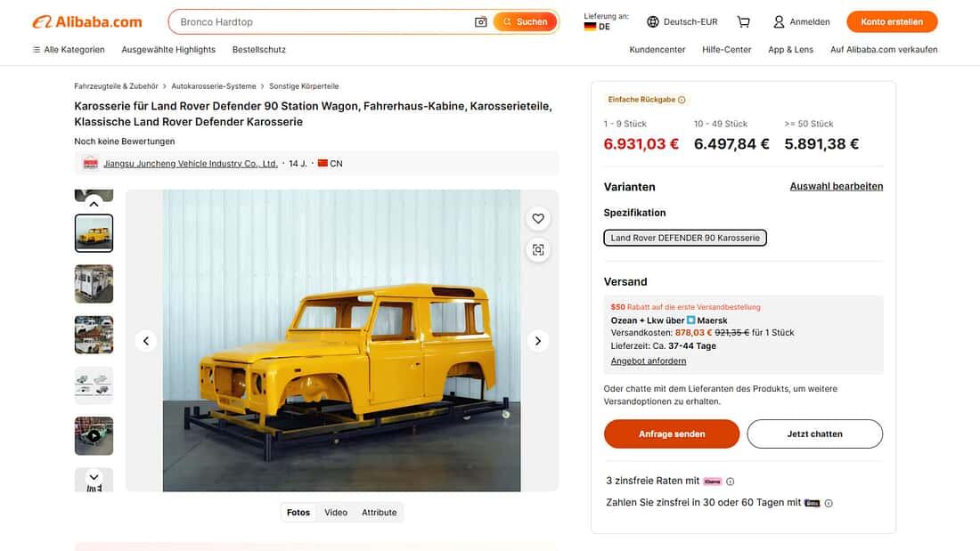This screenshot has width=980, height=551.
Task: Click Anfrage senden button
Action: (672, 434)
